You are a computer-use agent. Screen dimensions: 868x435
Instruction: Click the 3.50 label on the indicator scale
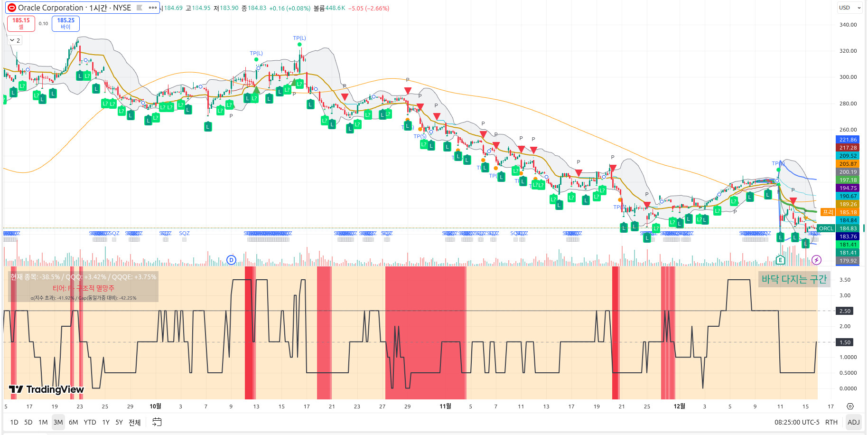tap(845, 280)
